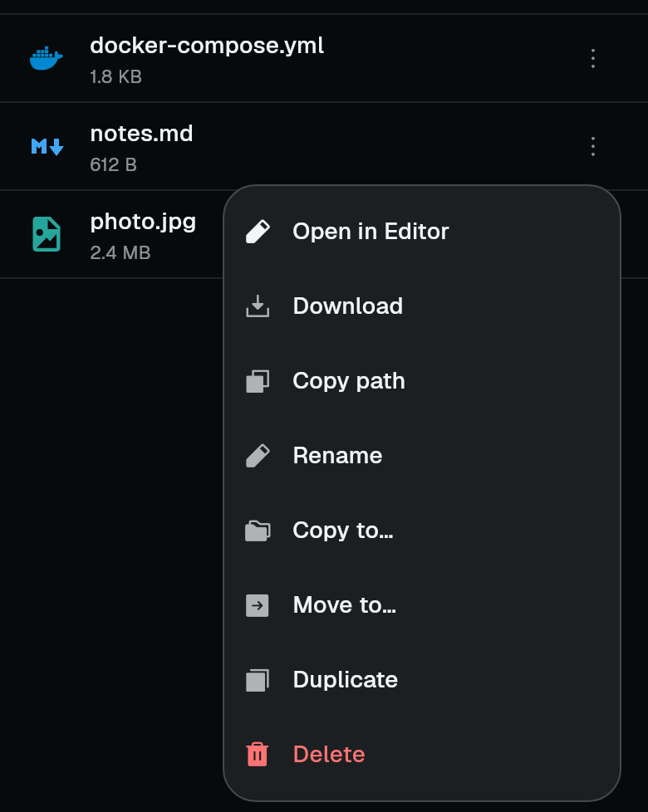648x812 pixels.
Task: Click the Copy path icon
Action: pyautogui.click(x=258, y=381)
